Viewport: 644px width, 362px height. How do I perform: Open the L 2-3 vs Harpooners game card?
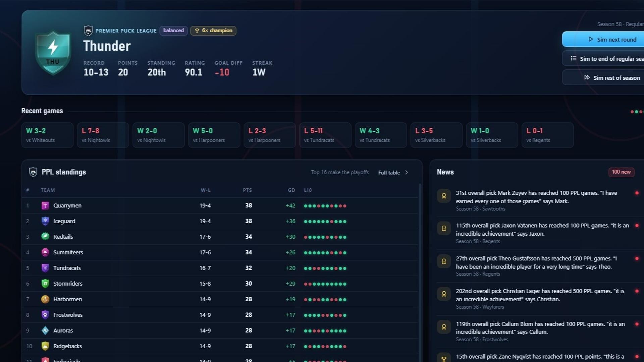(x=270, y=135)
